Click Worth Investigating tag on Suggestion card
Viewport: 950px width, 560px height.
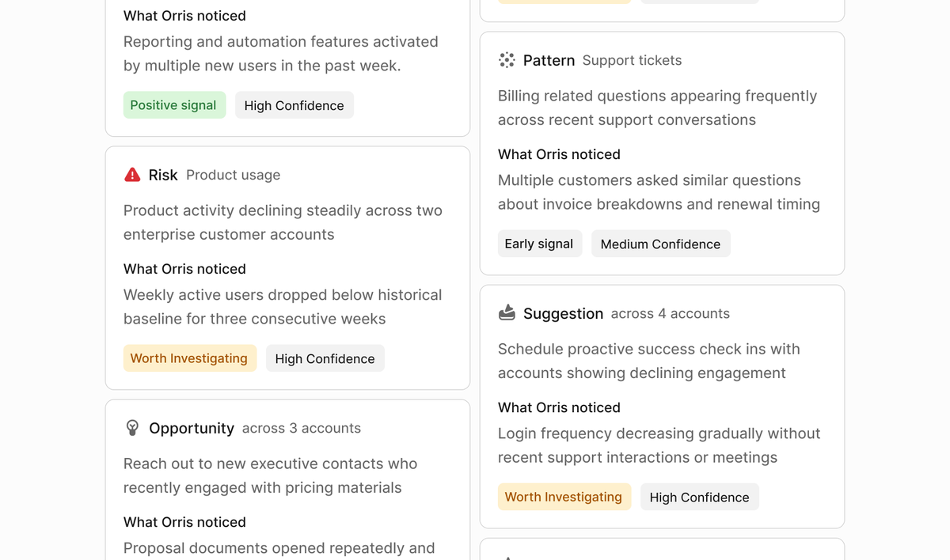[564, 497]
